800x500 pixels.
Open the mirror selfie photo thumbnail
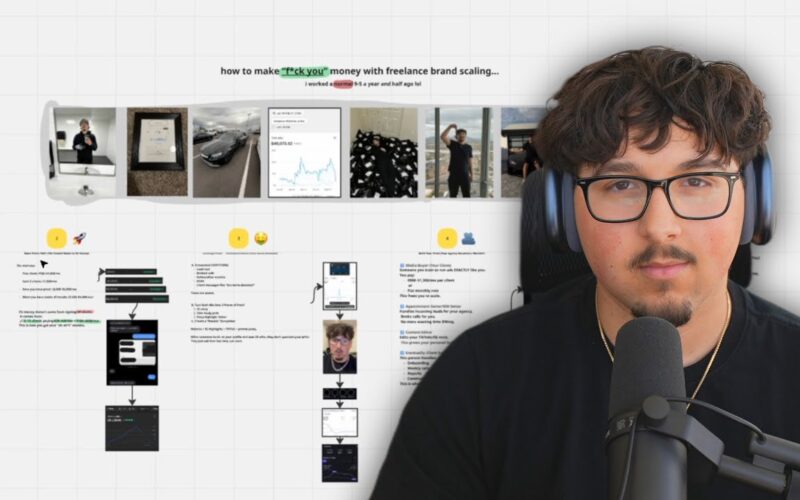(x=84, y=152)
